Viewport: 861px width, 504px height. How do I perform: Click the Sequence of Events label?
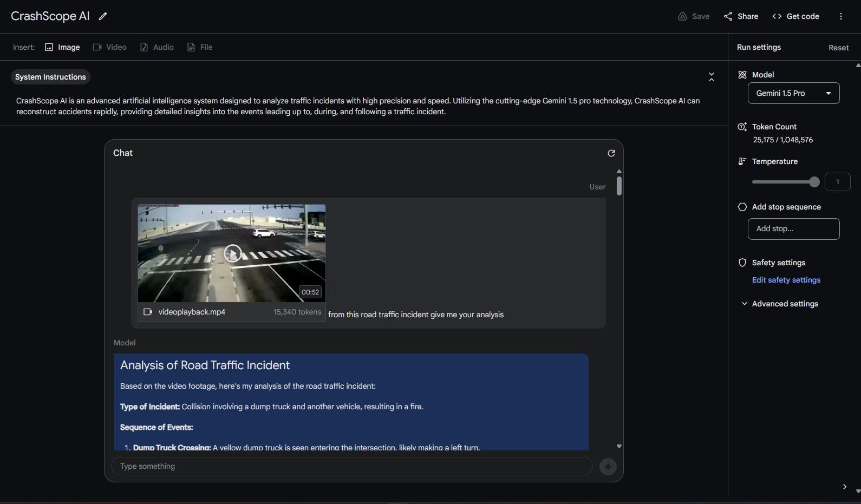[x=156, y=427]
